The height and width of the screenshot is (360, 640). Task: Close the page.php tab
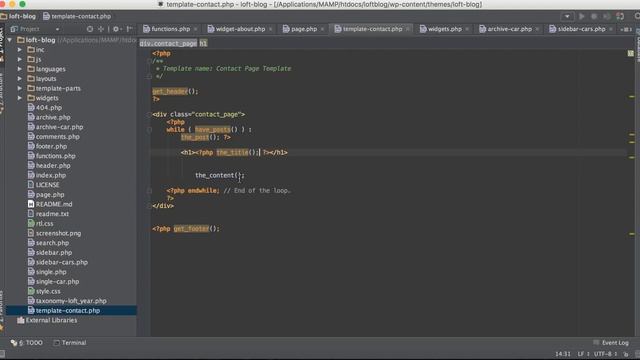pos(322,29)
